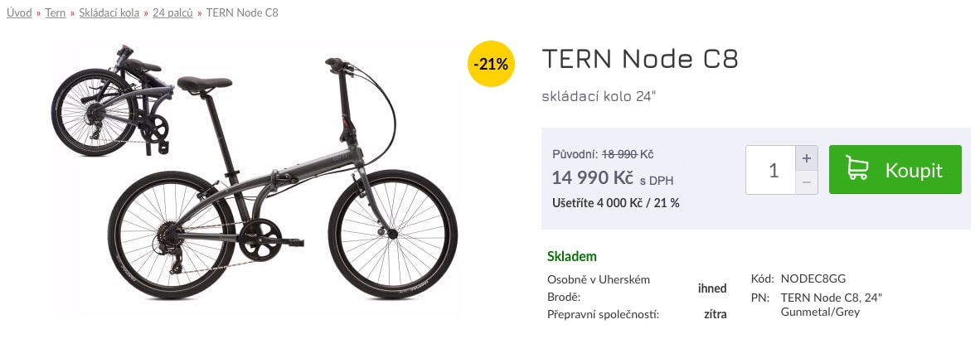Go to the Úvod breadcrumb link
This screenshot has width=980, height=339.
[19, 13]
